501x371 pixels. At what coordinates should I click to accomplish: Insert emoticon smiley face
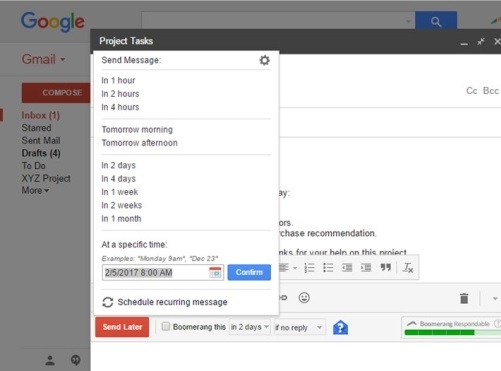coord(304,298)
